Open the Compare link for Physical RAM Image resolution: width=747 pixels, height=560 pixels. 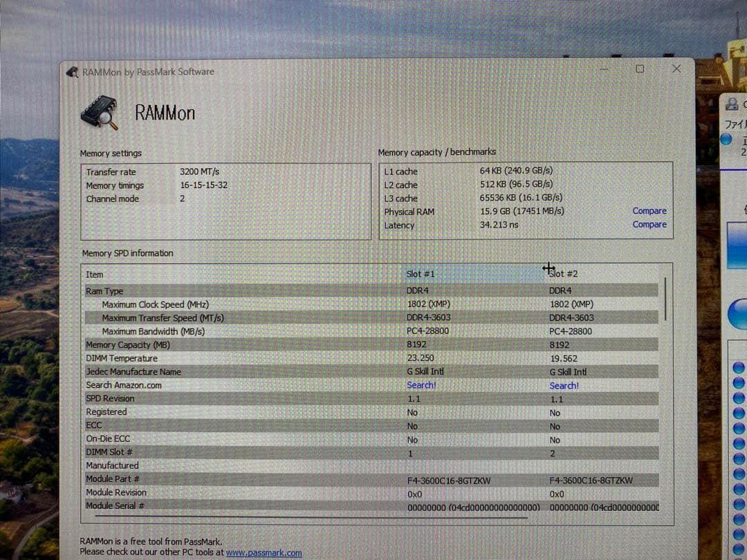(x=649, y=211)
